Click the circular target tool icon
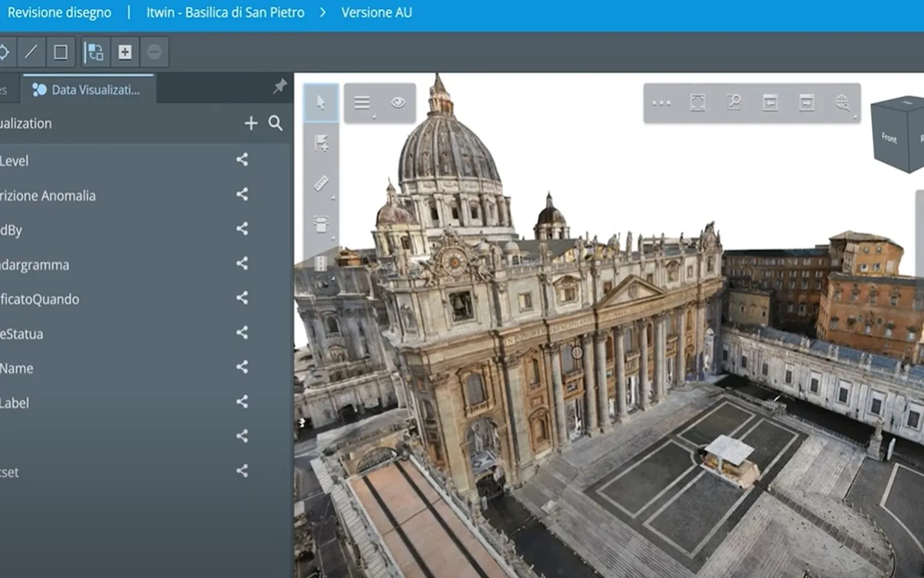The height and width of the screenshot is (578, 924). coord(5,52)
